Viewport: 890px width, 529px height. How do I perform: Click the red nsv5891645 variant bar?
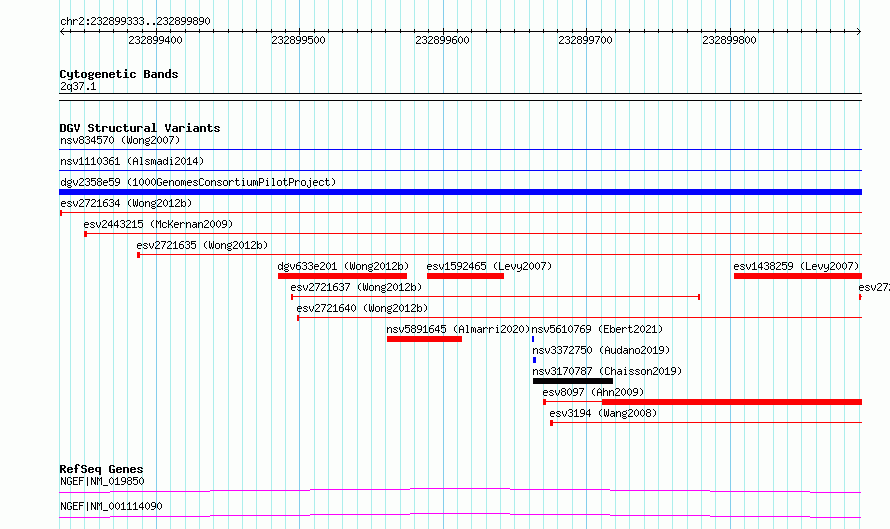click(x=425, y=339)
